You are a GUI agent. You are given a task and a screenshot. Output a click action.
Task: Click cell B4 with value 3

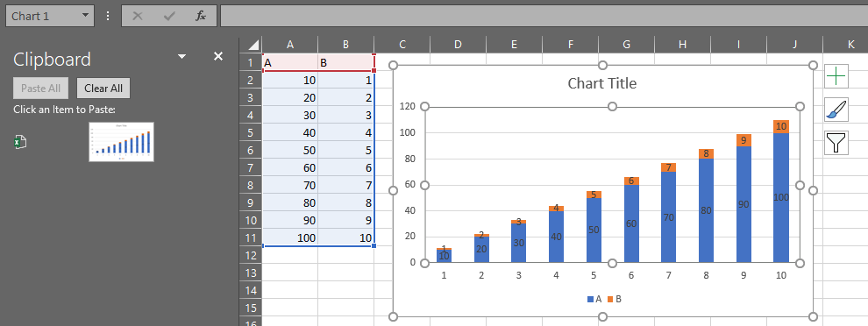tap(346, 115)
